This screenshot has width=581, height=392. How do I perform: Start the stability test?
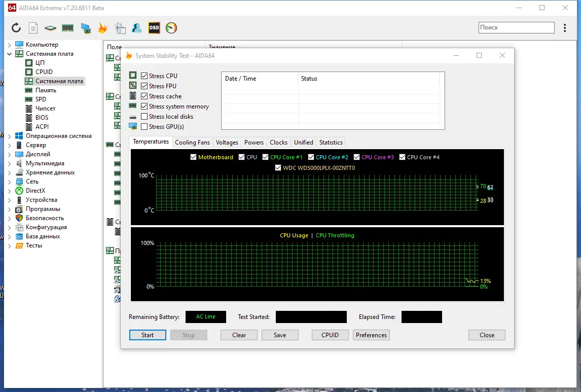[148, 335]
